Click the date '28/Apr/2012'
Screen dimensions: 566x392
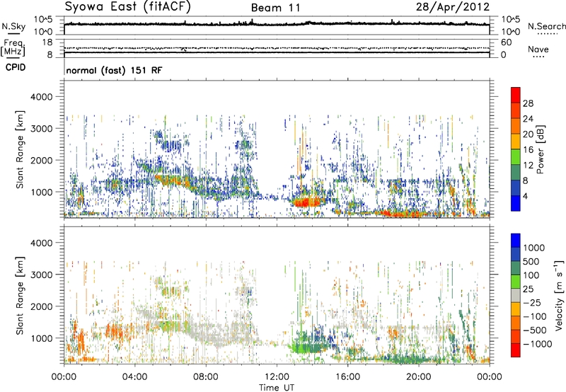[x=453, y=7]
